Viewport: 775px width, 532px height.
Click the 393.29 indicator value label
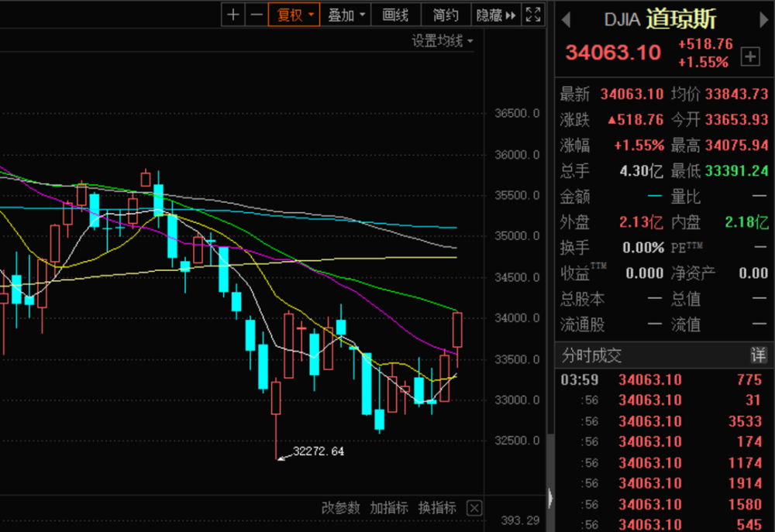520,520
